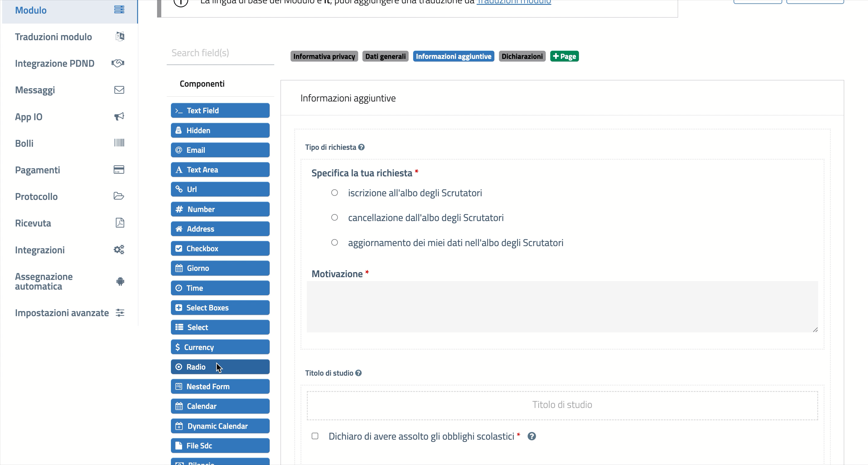Switch to the Dati generali page tab
Viewport: 868px width, 465px height.
tap(385, 56)
